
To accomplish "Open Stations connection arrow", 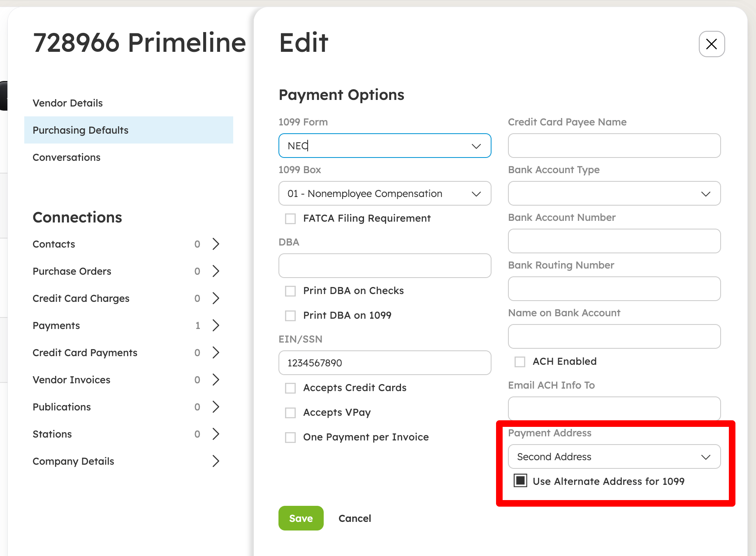I will [216, 434].
